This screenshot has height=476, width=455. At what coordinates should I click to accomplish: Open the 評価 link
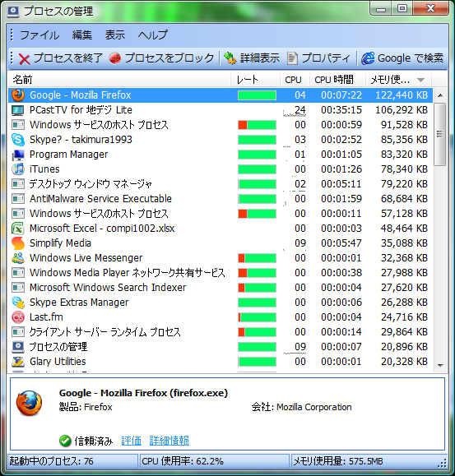131,441
